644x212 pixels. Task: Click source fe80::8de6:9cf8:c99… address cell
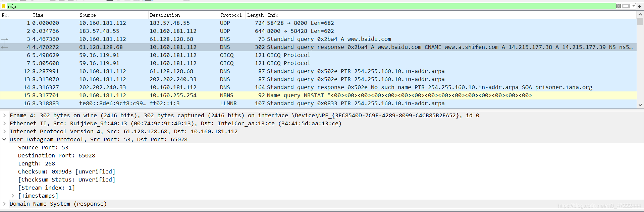(x=113, y=103)
